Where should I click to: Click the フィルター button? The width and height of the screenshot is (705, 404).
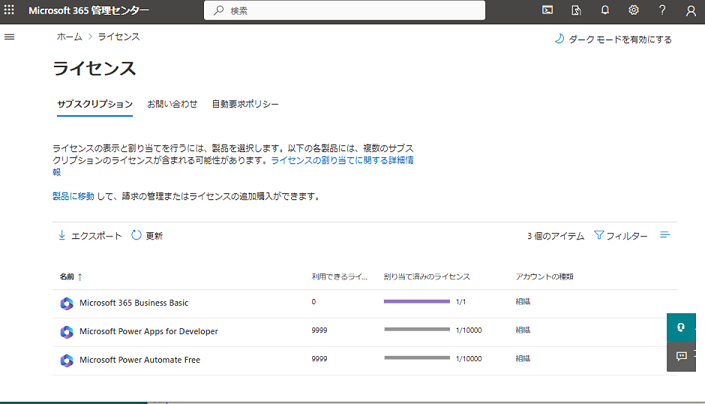(x=621, y=235)
